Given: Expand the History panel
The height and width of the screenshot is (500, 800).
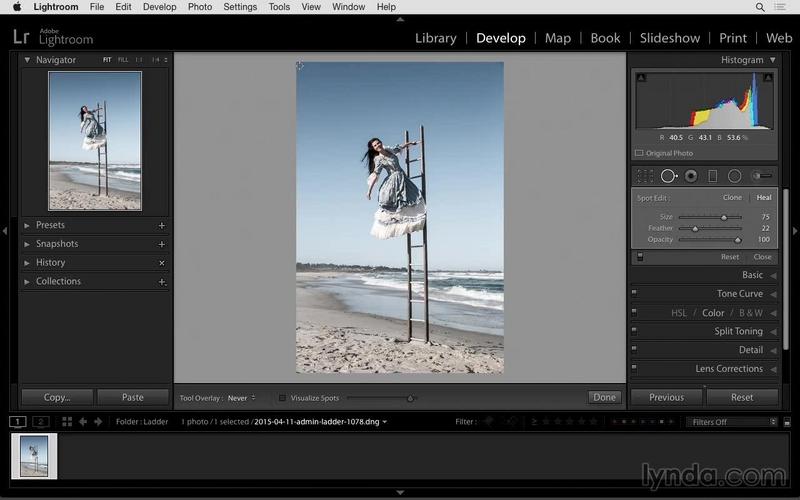Looking at the screenshot, I should (x=27, y=263).
